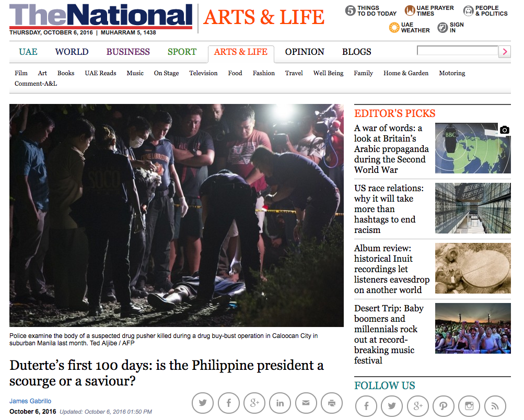
Task: Open the Desert Trip festival thumbnail
Action: (x=473, y=328)
